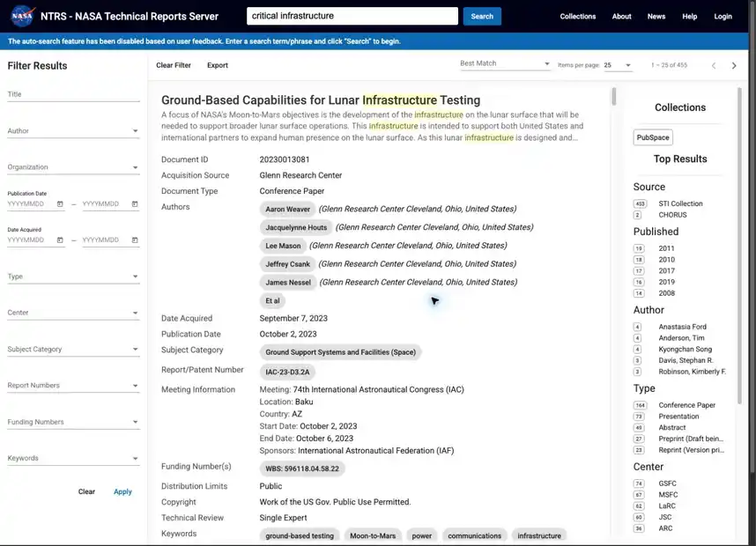Open Date Acquired end calendar picker

tap(135, 240)
